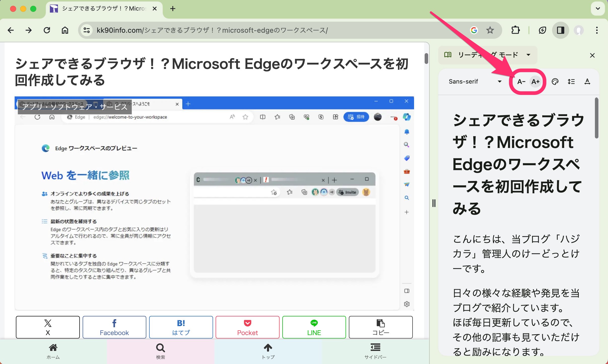The image size is (608, 364).
Task: Expand the tab search chevron
Action: coord(598,9)
